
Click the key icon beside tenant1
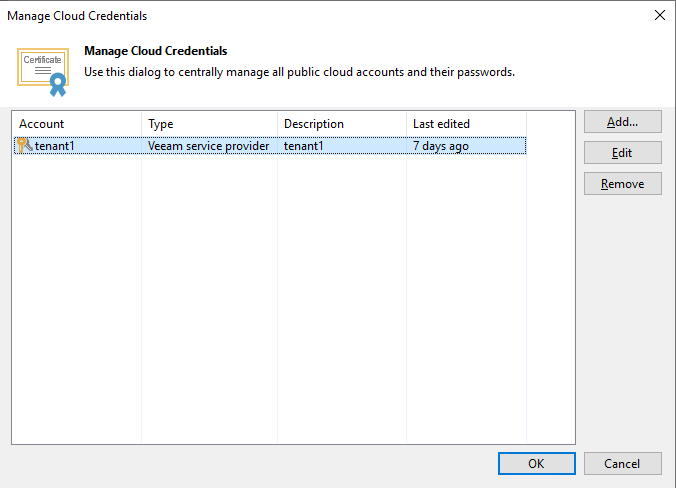(x=25, y=145)
